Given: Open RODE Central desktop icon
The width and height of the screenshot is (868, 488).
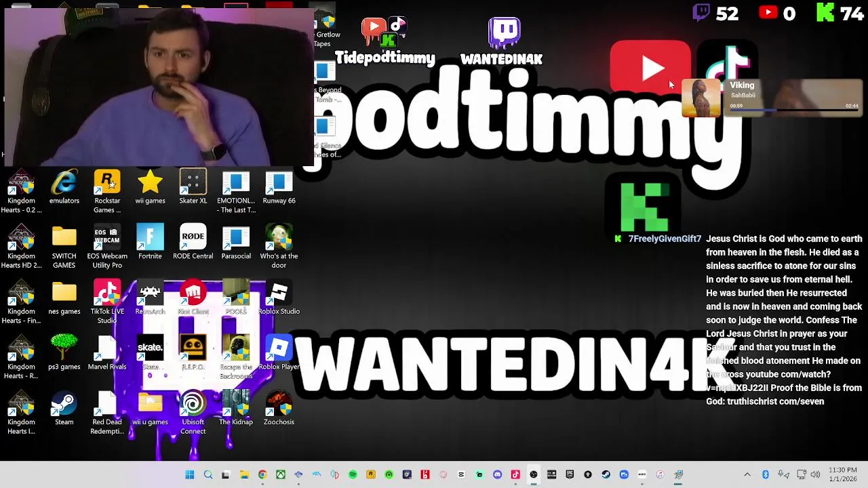Looking at the screenshot, I should [193, 243].
